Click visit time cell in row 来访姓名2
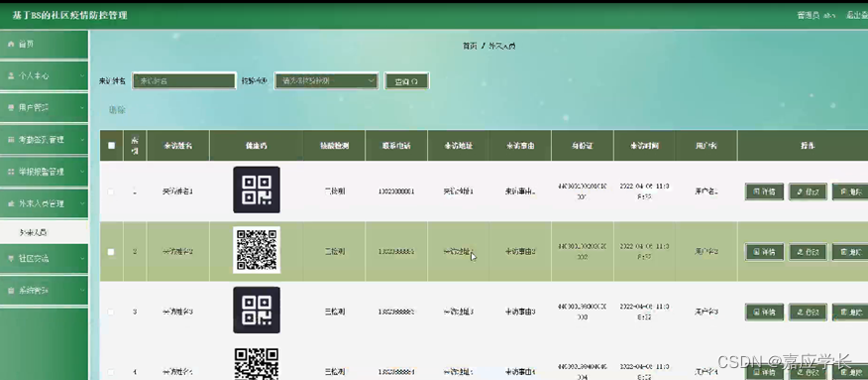The height and width of the screenshot is (380, 868). 644,251
